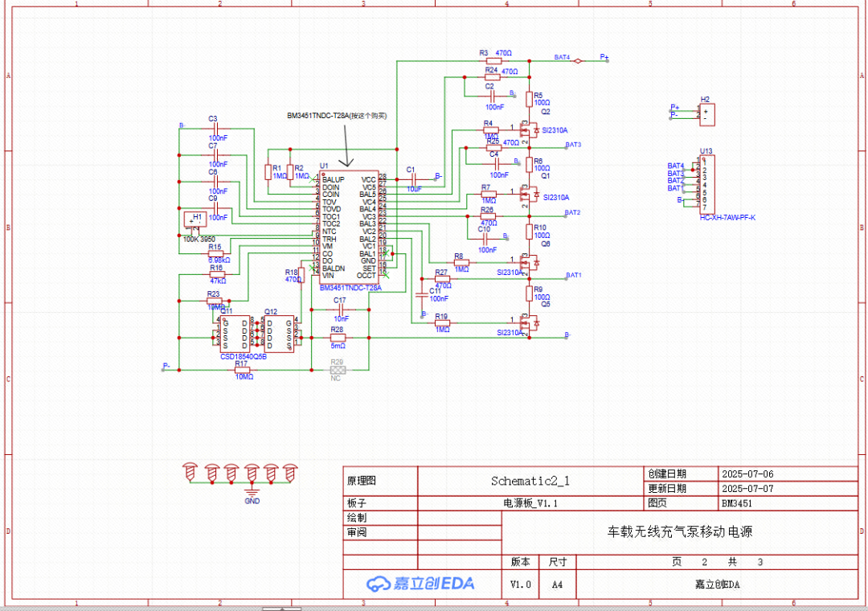The width and height of the screenshot is (868, 611).
Task: Select the U13 seven-pin connector
Action: coord(707,186)
